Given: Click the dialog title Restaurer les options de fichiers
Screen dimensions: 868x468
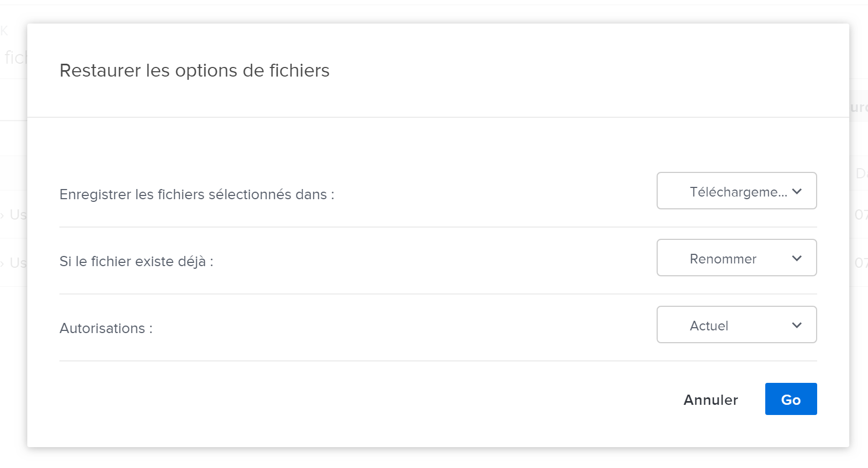Looking at the screenshot, I should (194, 71).
